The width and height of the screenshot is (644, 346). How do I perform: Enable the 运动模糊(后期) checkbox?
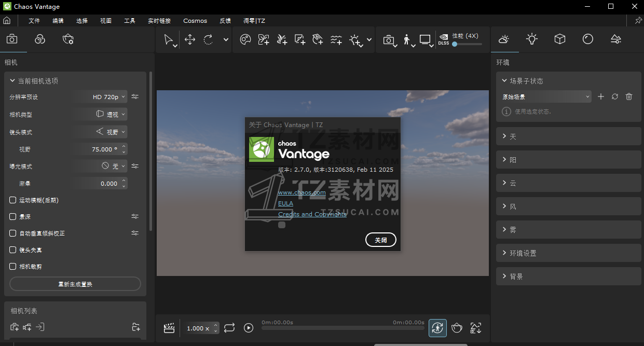coord(13,200)
